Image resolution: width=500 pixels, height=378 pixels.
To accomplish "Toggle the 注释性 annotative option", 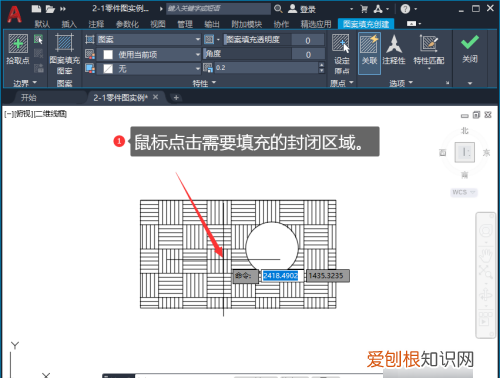I will pyautogui.click(x=394, y=49).
